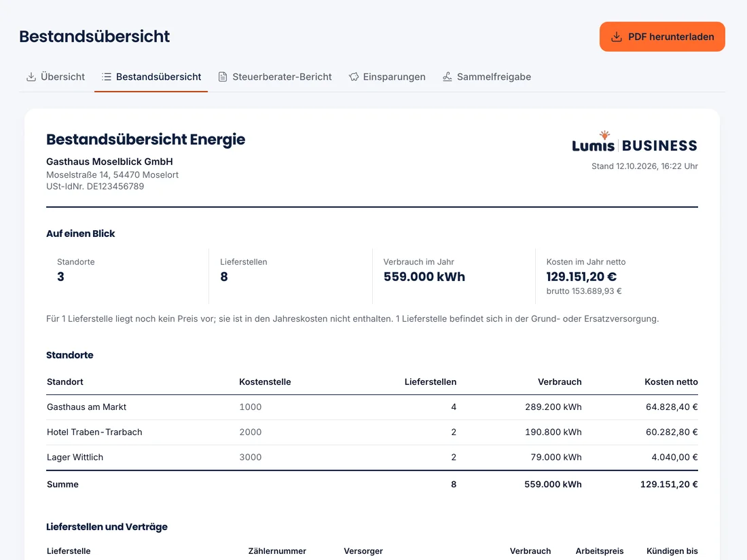Image resolution: width=747 pixels, height=560 pixels.
Task: Click USt-IdNr. DE123456789 text
Action: (95, 186)
